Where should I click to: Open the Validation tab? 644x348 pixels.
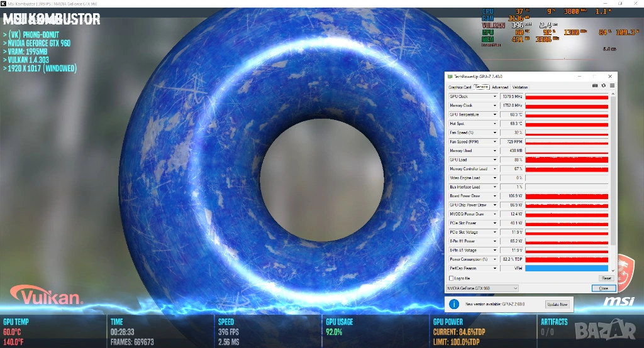(520, 87)
